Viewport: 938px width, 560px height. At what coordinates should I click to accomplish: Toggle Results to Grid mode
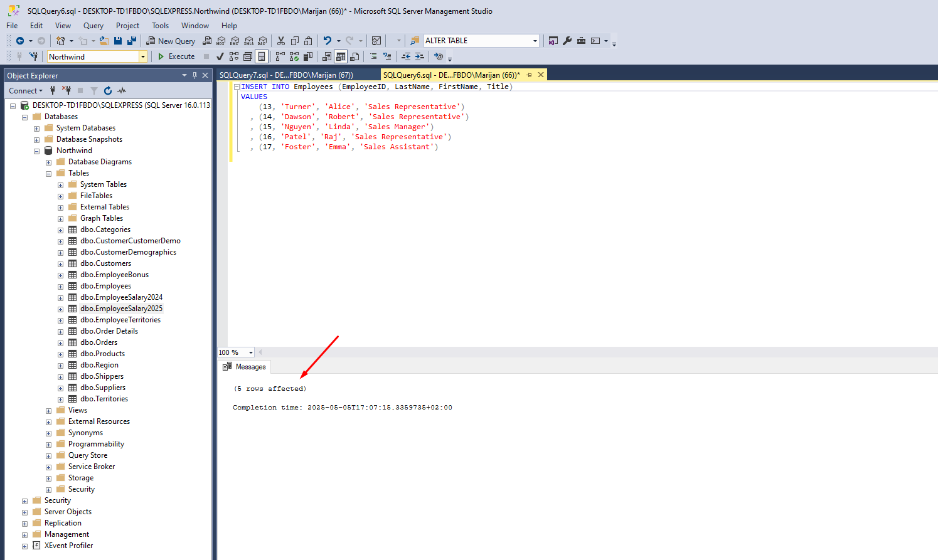point(341,56)
